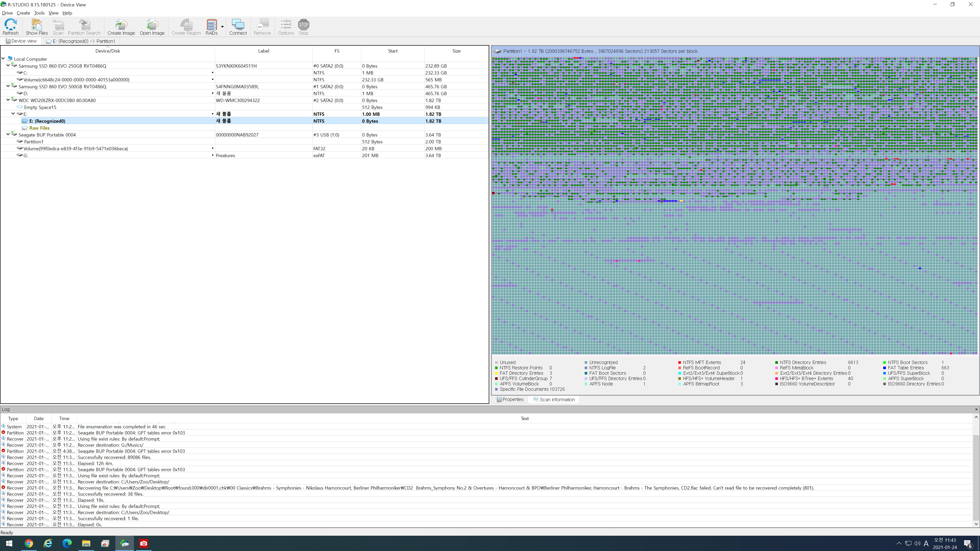Open the Tools menu
The image size is (980, 551).
click(x=39, y=13)
